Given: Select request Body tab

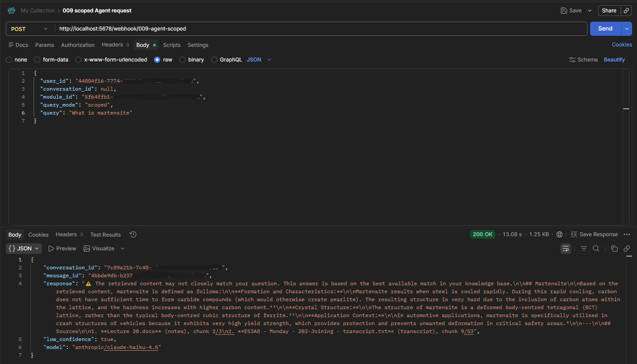Looking at the screenshot, I should (x=146, y=45).
